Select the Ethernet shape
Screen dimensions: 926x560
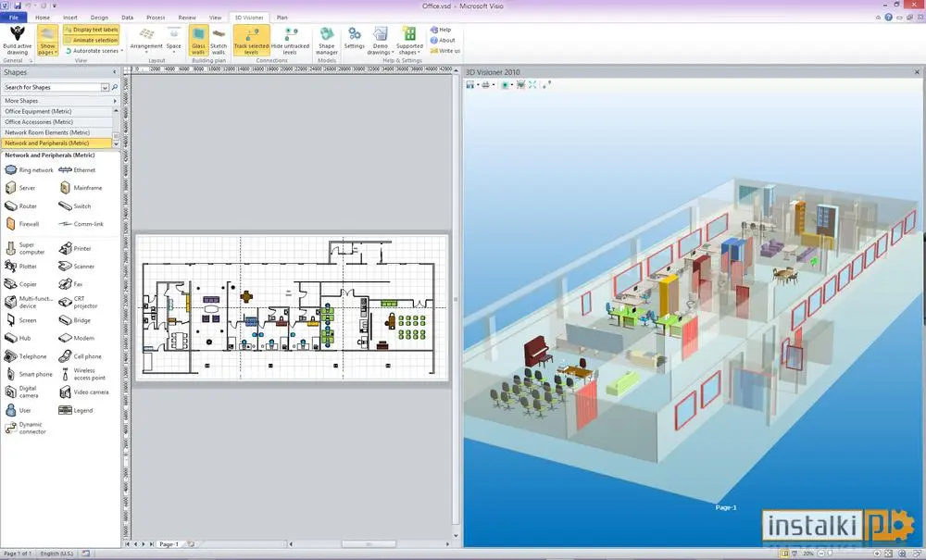(x=77, y=170)
